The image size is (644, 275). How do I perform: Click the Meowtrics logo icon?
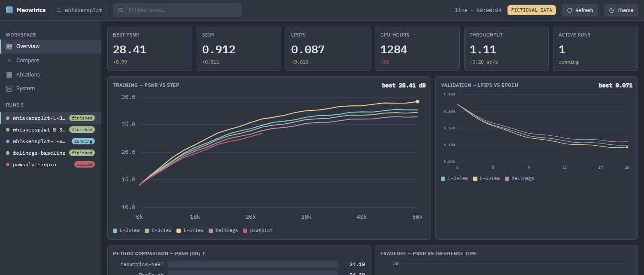tap(9, 10)
